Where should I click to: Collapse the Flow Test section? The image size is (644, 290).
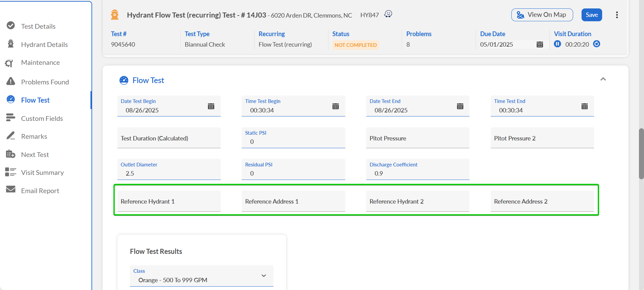[x=603, y=79]
